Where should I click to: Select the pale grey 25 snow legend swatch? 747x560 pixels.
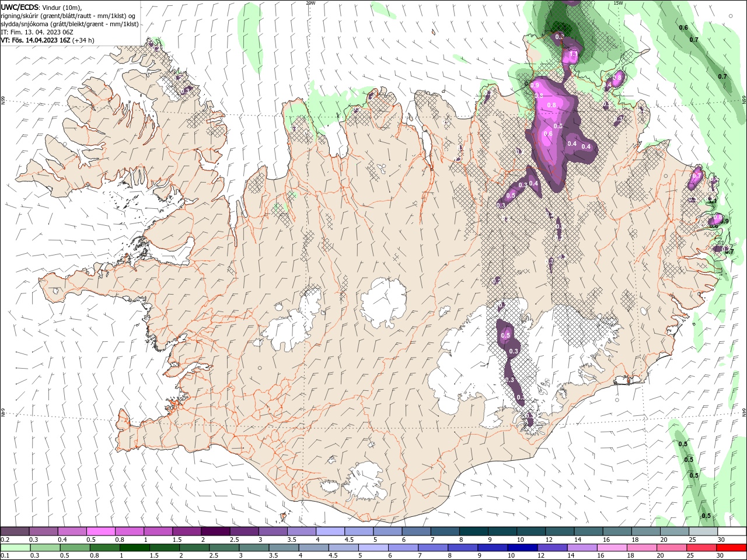tap(703, 531)
